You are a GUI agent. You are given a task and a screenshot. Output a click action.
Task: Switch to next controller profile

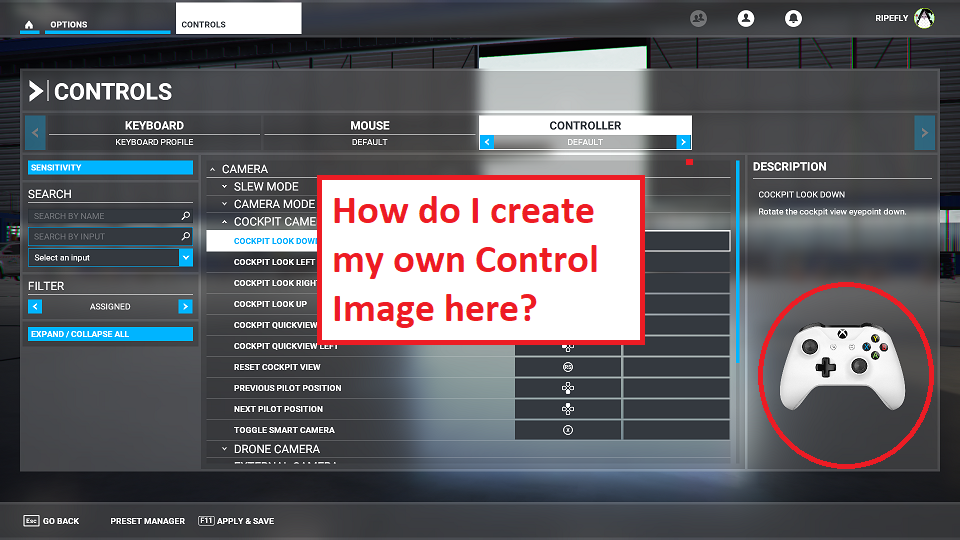click(x=683, y=142)
